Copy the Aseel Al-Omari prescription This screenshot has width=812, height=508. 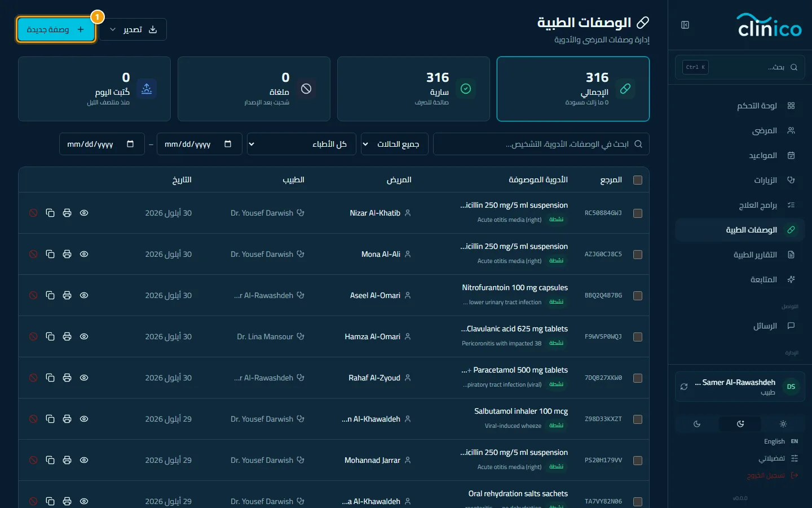pos(50,295)
